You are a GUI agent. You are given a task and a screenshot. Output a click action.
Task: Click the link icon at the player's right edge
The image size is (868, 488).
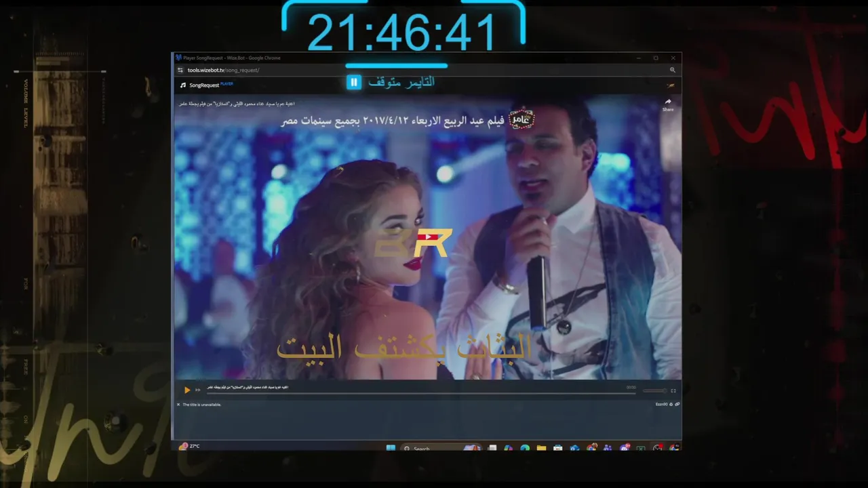coord(677,405)
